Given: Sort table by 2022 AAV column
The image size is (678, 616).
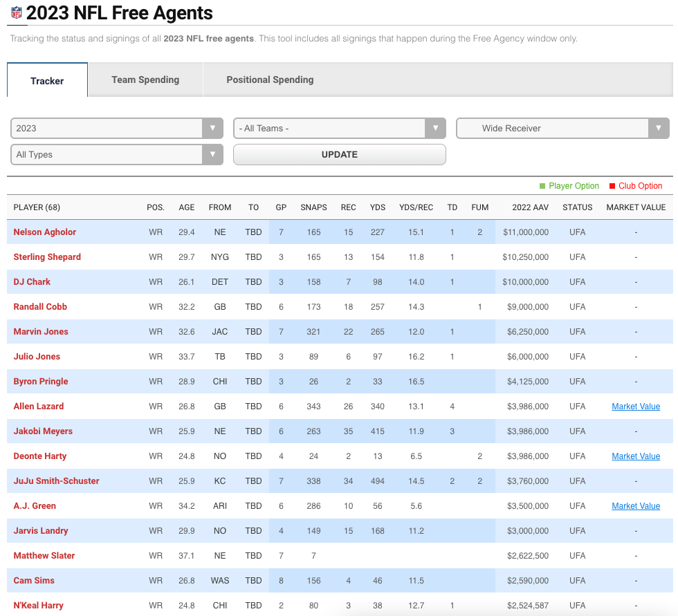Looking at the screenshot, I should (x=531, y=207).
